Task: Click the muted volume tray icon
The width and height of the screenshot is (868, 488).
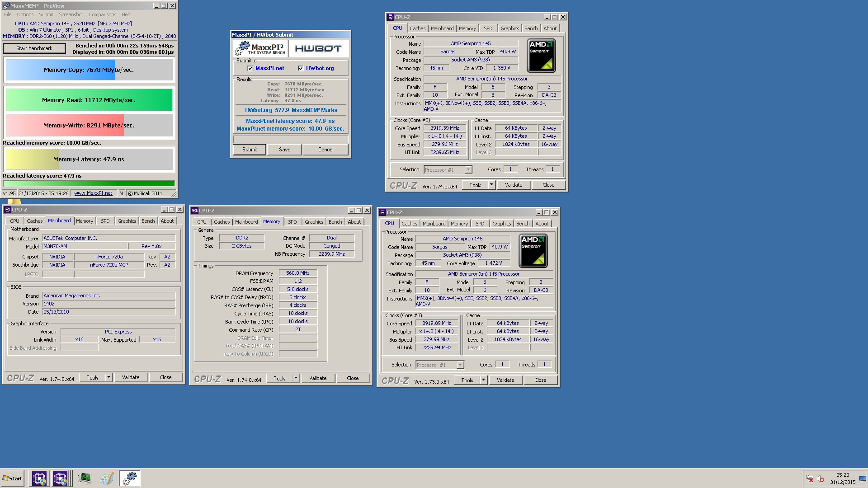Action: pyautogui.click(x=821, y=479)
